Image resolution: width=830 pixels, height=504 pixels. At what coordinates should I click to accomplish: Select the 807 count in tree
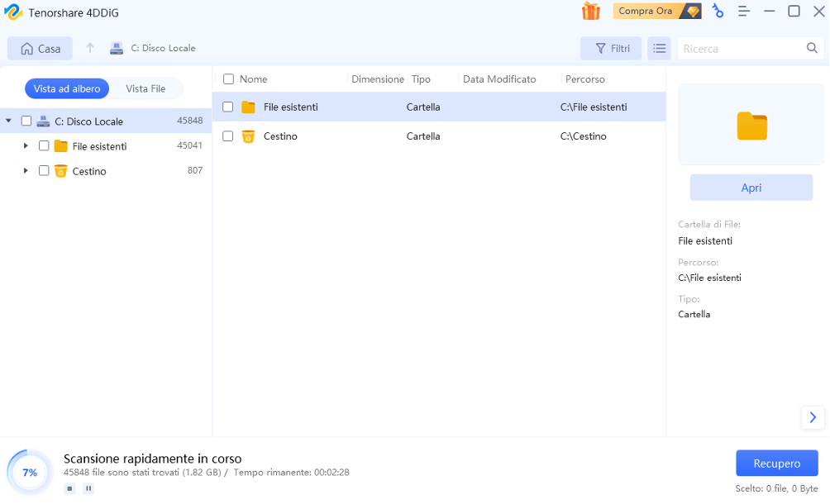tap(195, 170)
